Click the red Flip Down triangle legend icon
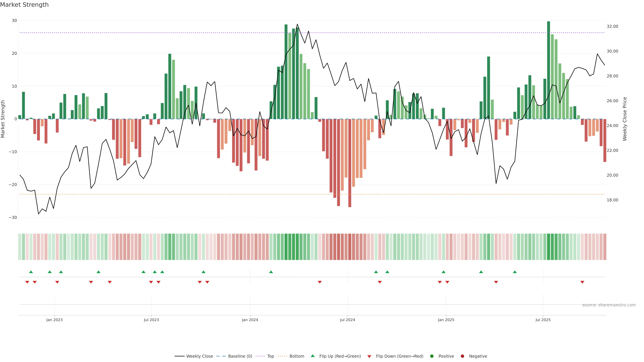The height and width of the screenshot is (362, 644). pos(369,356)
